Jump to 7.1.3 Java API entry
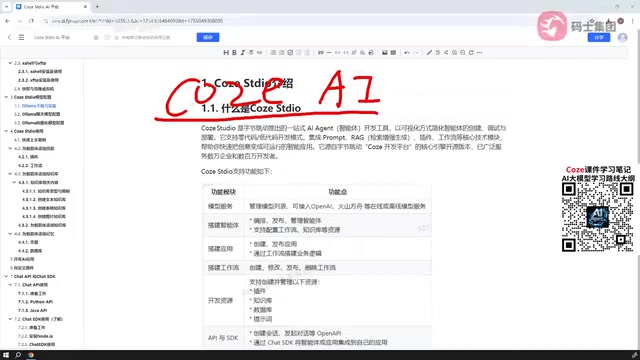The width and height of the screenshot is (640, 360). click(33, 311)
